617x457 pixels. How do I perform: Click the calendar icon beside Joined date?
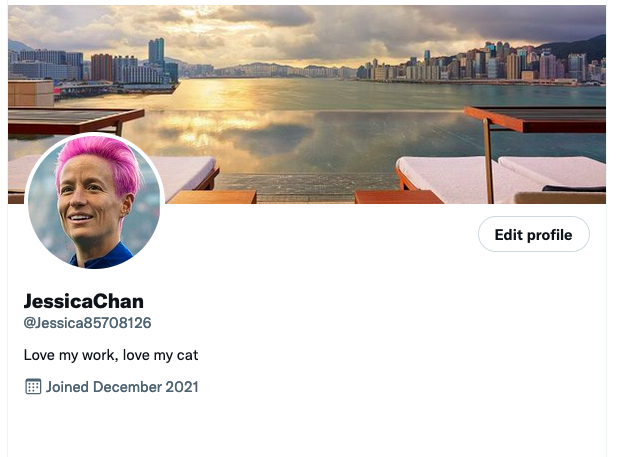33,387
